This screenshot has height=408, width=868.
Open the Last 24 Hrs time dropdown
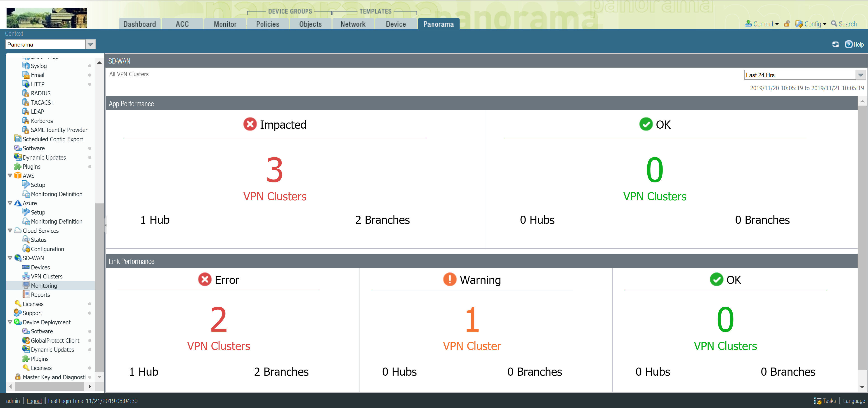coord(860,75)
